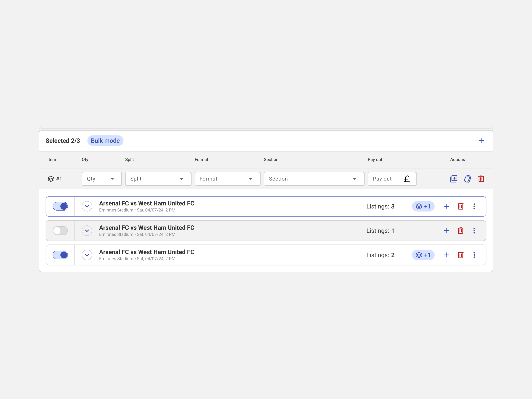The width and height of the screenshot is (532, 399).
Task: Open the Split dropdown
Action: [158, 179]
